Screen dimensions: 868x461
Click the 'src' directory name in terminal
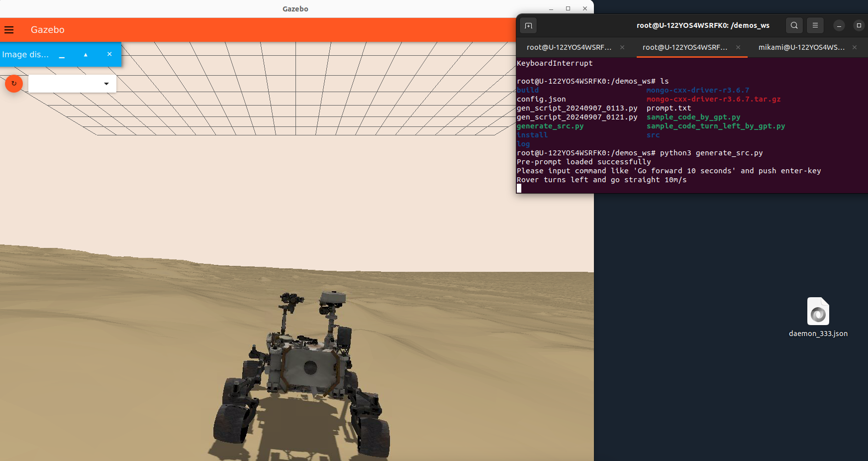653,135
